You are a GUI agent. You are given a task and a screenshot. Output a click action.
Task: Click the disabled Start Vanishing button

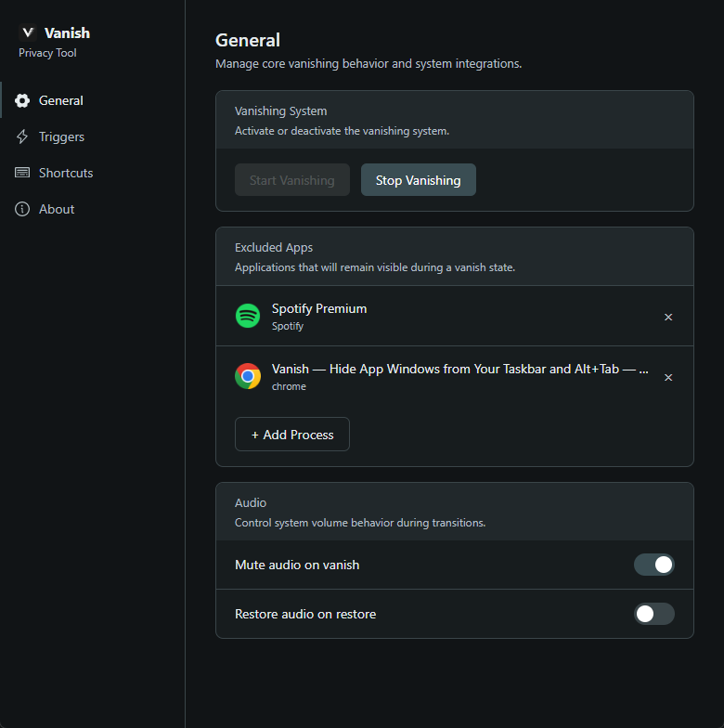[291, 180]
